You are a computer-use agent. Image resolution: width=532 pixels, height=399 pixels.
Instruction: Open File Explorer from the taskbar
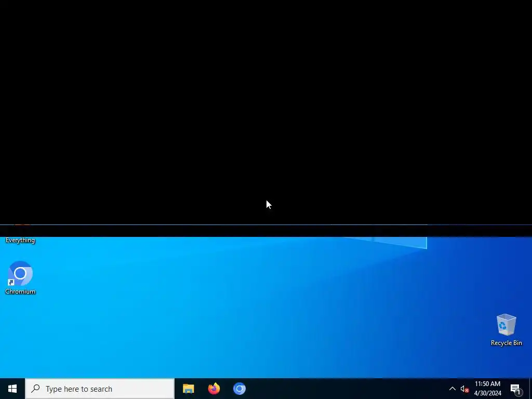pos(188,389)
